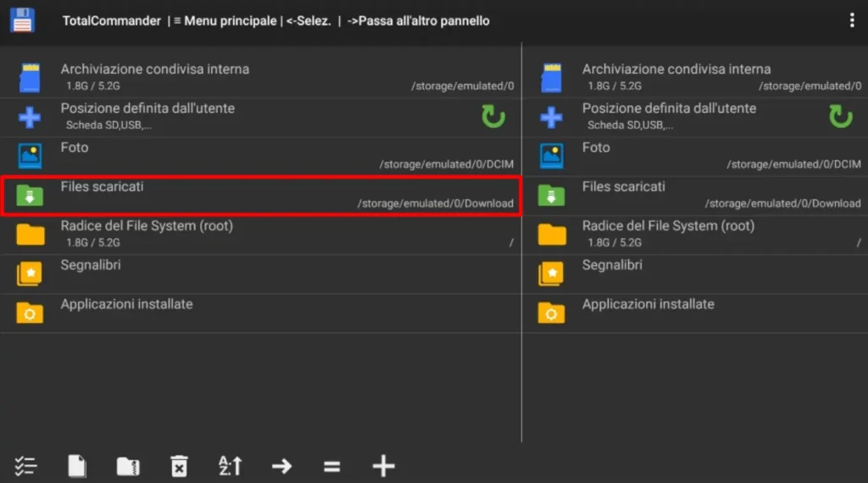This screenshot has height=483, width=868.
Task: Click '/storage/emulated/0/Download' path in right panel
Action: point(782,203)
